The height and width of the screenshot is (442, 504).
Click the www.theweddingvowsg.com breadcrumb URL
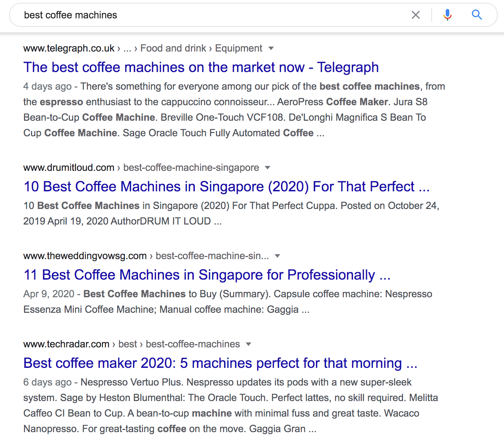coord(85,256)
